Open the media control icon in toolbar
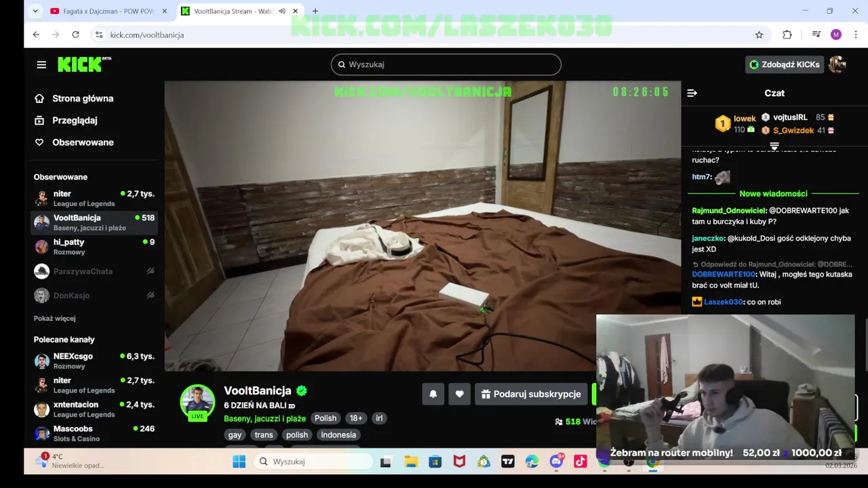This screenshot has width=868, height=488. pyautogui.click(x=816, y=35)
